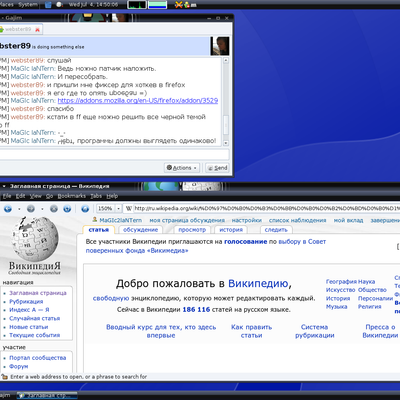
Task: Open the System menu in the top panel
Action: [x=28, y=4]
